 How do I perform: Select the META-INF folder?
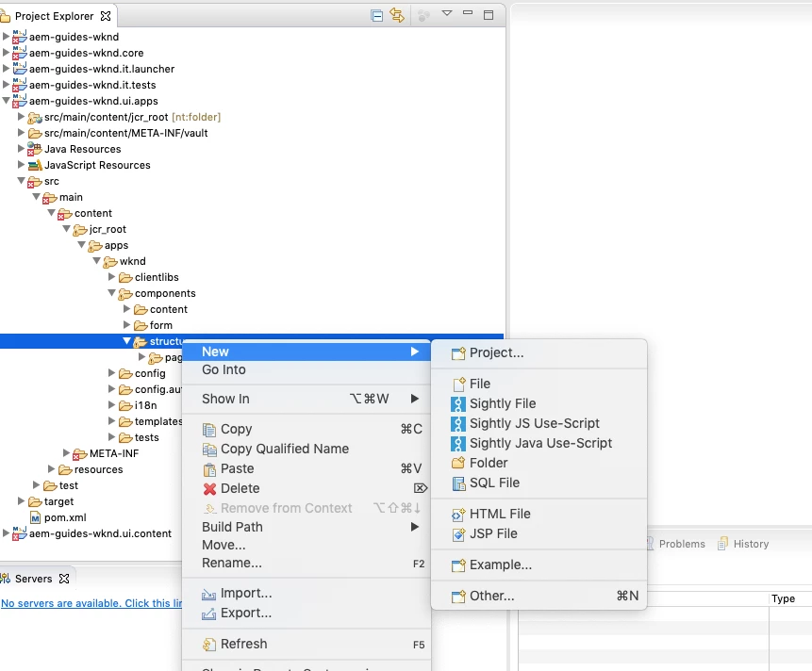pos(114,453)
